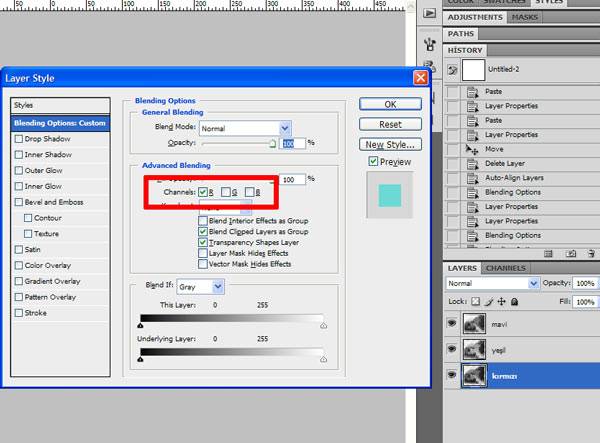Viewport: 600px width, 443px height.
Task: Click the New Style button
Action: click(x=390, y=144)
